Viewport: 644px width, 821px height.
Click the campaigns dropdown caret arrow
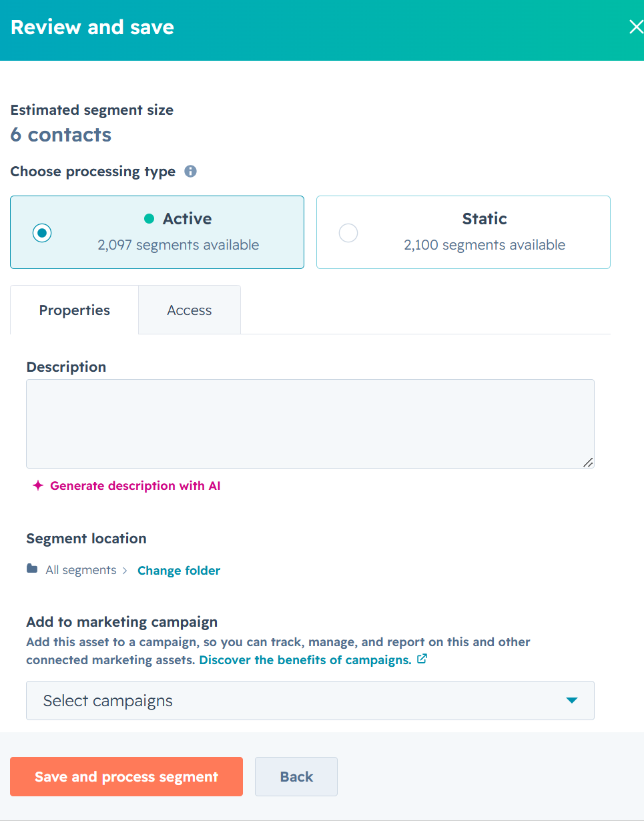571,700
